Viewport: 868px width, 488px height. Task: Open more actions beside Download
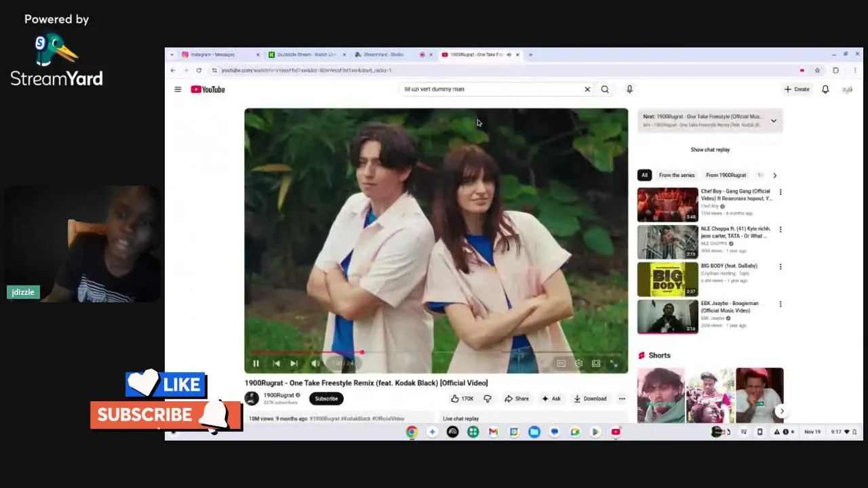pos(622,399)
